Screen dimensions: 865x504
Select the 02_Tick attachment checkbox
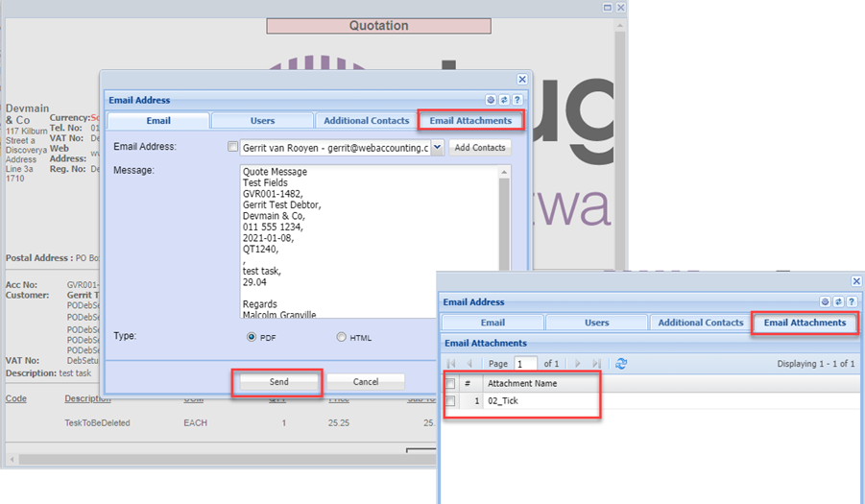tap(451, 400)
